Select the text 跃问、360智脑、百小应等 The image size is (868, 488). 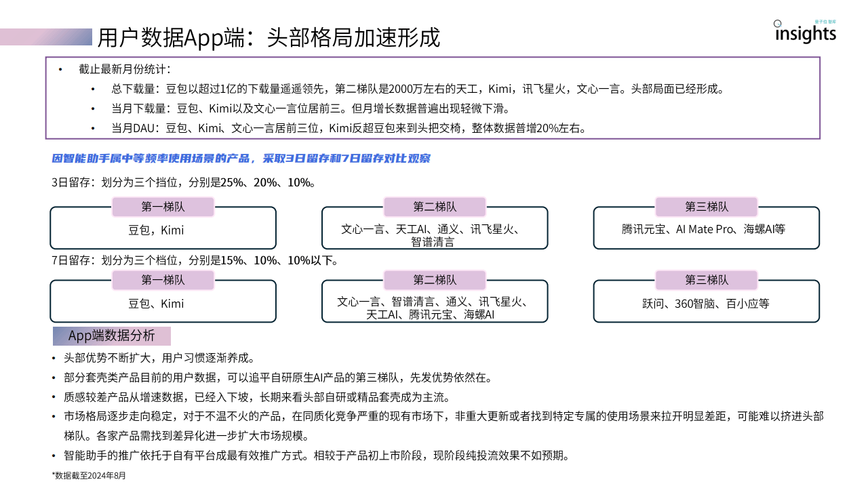(x=706, y=304)
